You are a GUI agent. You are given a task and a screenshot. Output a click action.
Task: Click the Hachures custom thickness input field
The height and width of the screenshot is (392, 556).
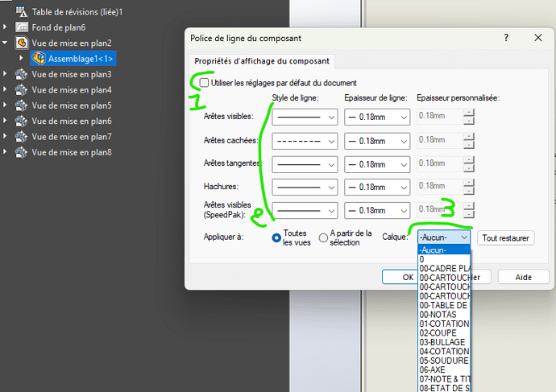pyautogui.click(x=439, y=187)
